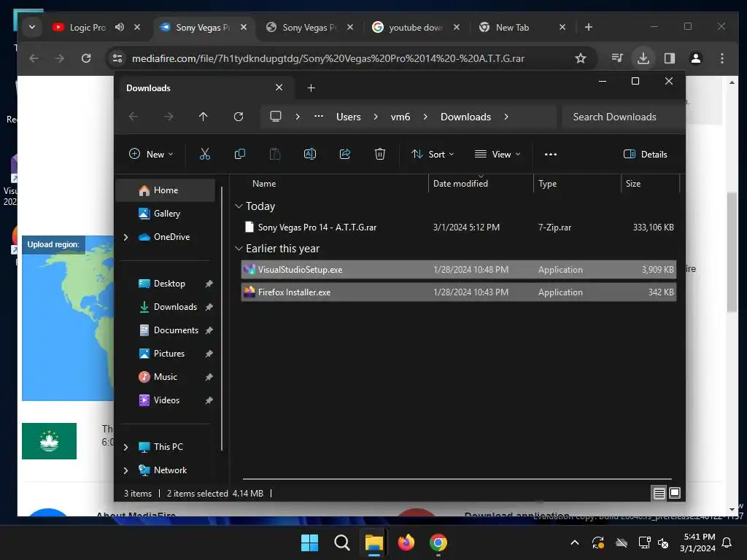Click the Share icon in File Explorer toolbar
The height and width of the screenshot is (560, 747).
[x=345, y=154]
